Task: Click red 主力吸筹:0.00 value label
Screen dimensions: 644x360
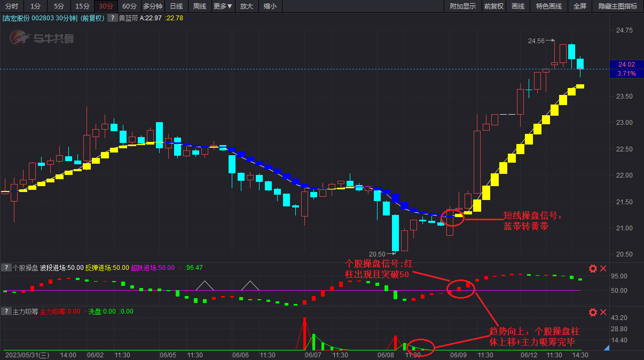Action: tap(60, 311)
